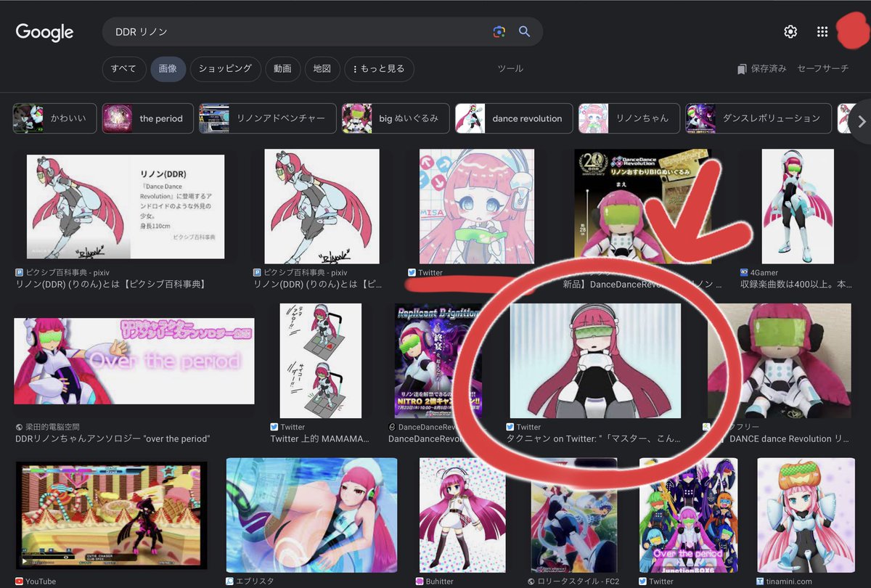Open the セーフサーチ setting
The image size is (871, 588).
coord(823,69)
